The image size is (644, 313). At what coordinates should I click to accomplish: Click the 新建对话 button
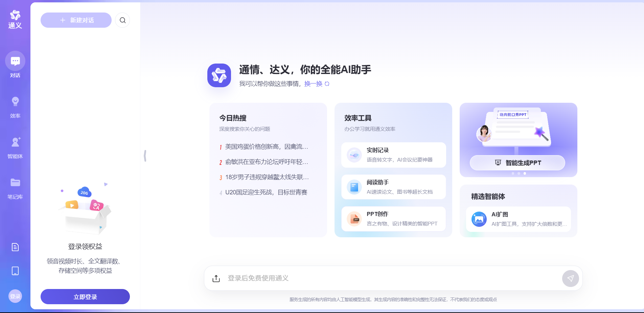tap(76, 20)
